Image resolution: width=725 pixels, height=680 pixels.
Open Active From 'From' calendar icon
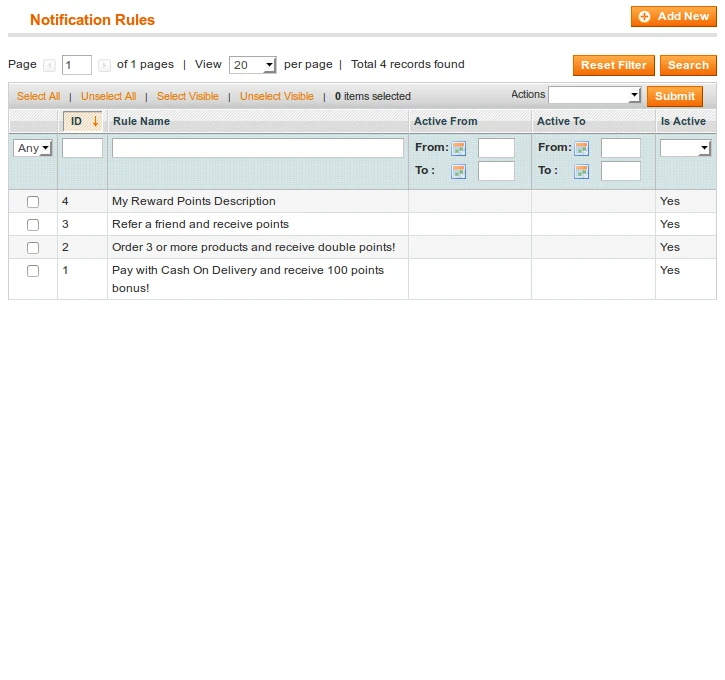click(x=459, y=148)
